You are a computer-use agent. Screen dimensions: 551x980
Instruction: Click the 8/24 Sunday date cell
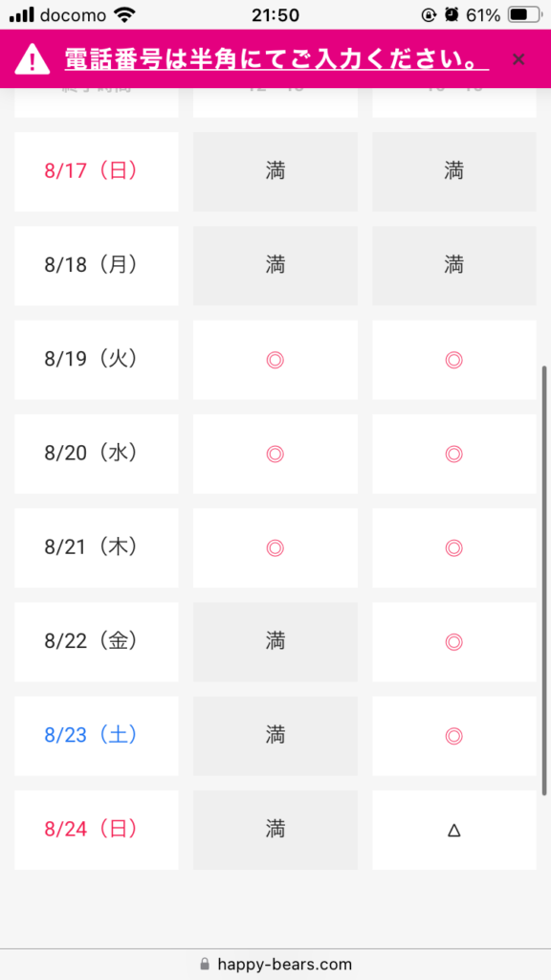pos(97,830)
